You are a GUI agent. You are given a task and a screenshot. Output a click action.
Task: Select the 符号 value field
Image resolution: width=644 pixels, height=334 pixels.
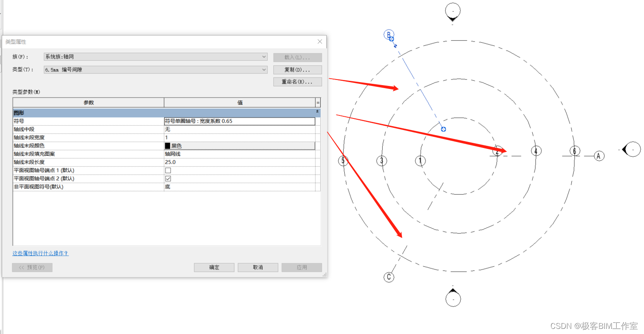(239, 121)
